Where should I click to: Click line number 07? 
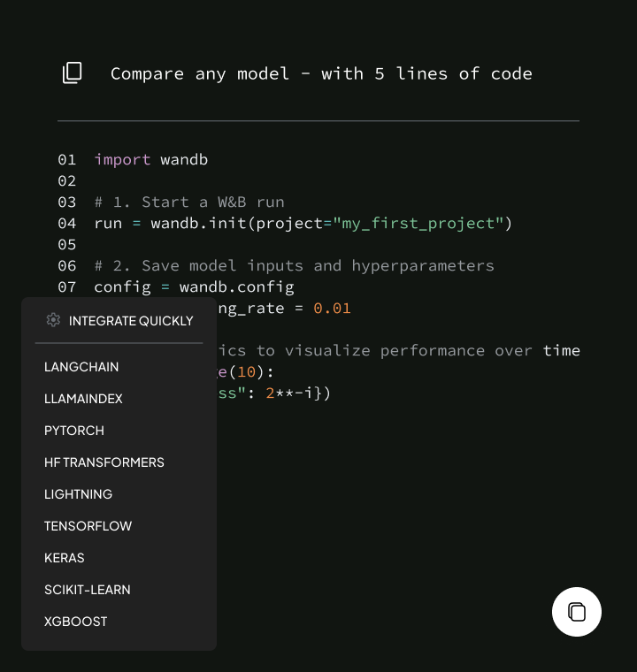[67, 287]
